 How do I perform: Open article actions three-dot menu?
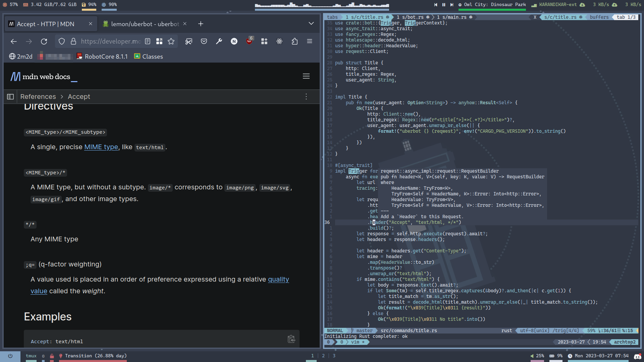pyautogui.click(x=306, y=97)
